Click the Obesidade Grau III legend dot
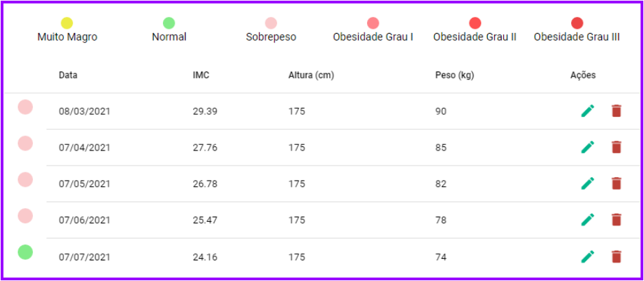This screenshot has height=281, width=644. click(577, 23)
